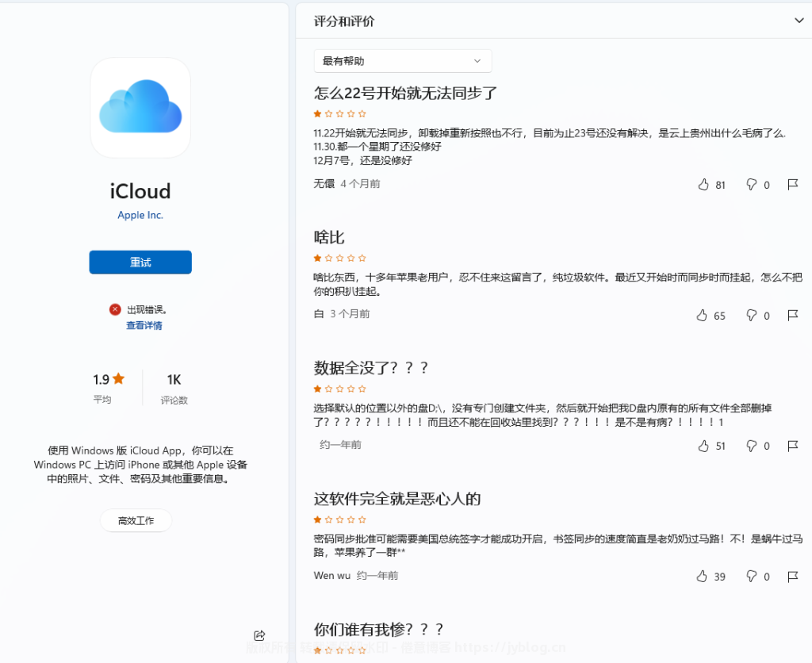812x663 pixels.
Task: Open the 查看详情 error details link
Action: [x=144, y=326]
